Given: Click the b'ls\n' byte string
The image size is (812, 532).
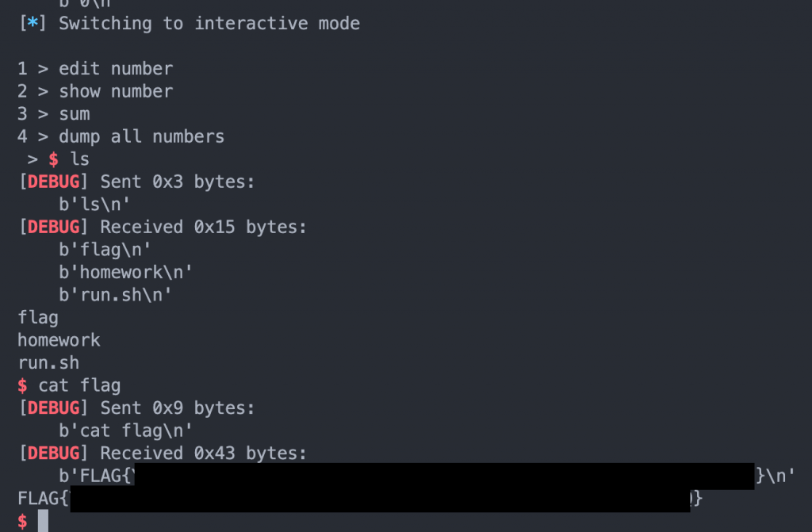Looking at the screenshot, I should tap(95, 205).
